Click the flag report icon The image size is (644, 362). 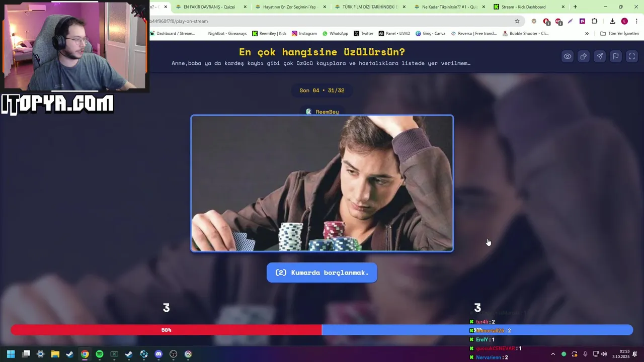616,56
